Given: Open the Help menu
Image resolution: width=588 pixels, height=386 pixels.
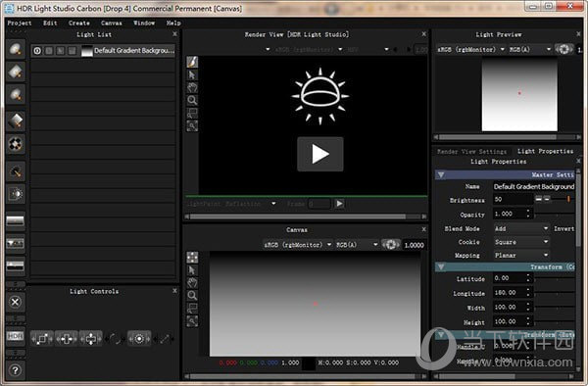Looking at the screenshot, I should point(173,23).
